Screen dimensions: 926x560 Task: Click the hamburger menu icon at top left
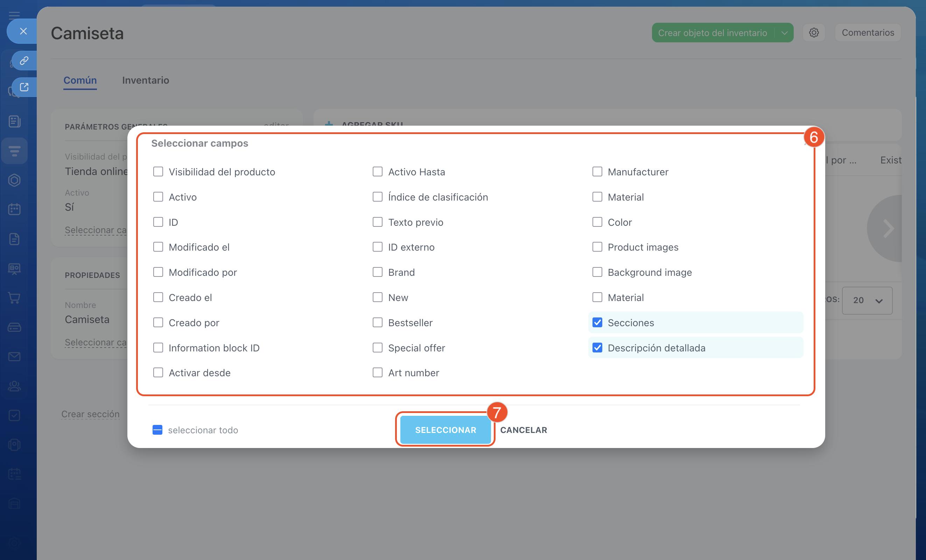14,15
